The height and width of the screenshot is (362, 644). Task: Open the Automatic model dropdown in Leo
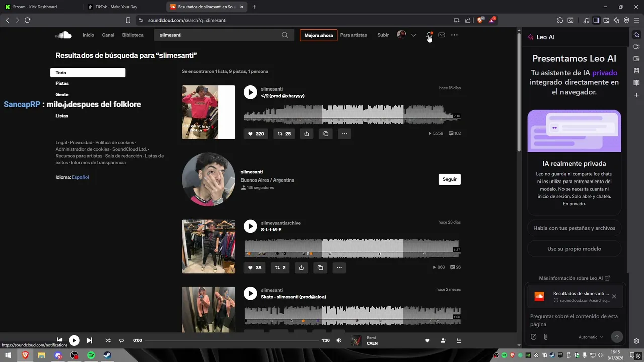[591, 337]
